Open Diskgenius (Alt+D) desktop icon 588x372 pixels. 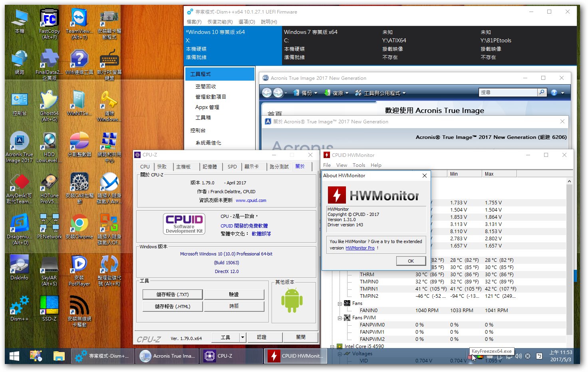coord(19,230)
